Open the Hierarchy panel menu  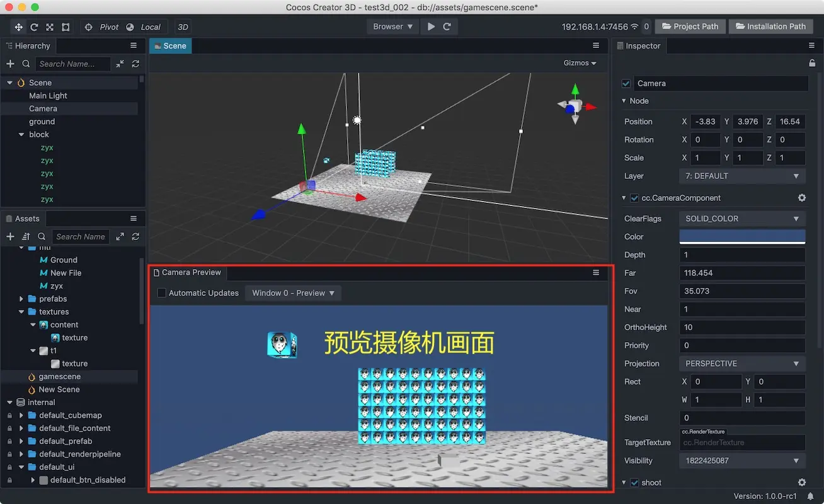[134, 46]
